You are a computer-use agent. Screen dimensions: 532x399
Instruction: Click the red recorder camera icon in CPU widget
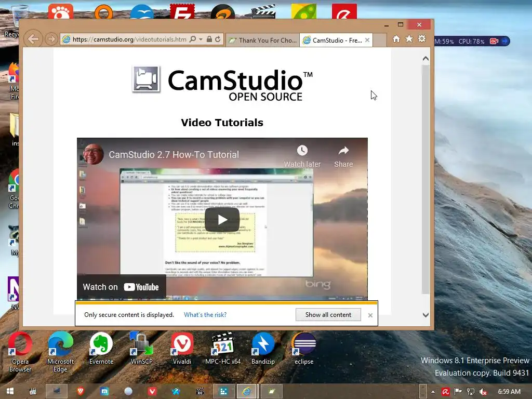(494, 41)
